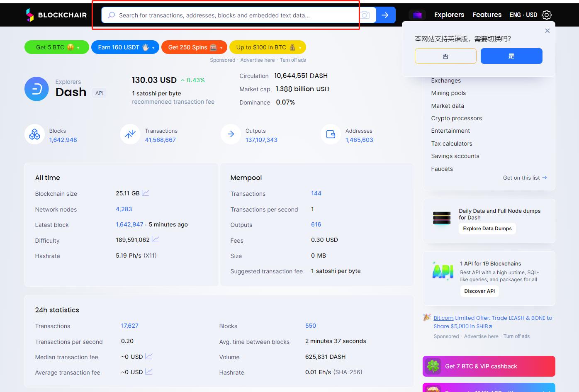Expand the Get 250 Spins dropdown
Screen dimensions: 579x392
[x=221, y=48]
